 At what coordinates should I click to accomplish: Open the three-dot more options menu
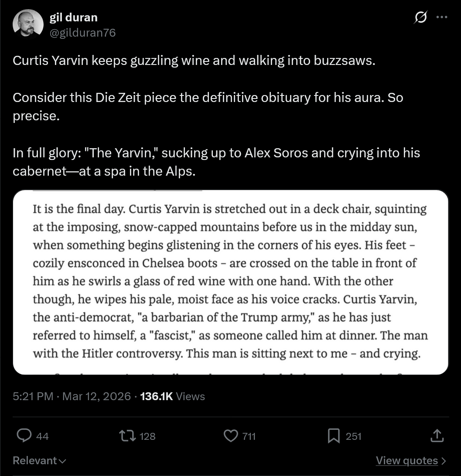point(442,17)
